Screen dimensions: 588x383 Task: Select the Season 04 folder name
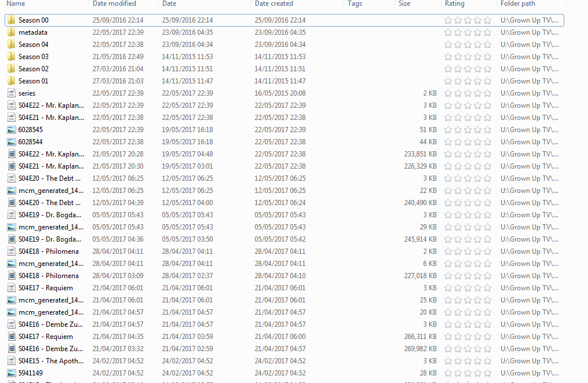(34, 45)
